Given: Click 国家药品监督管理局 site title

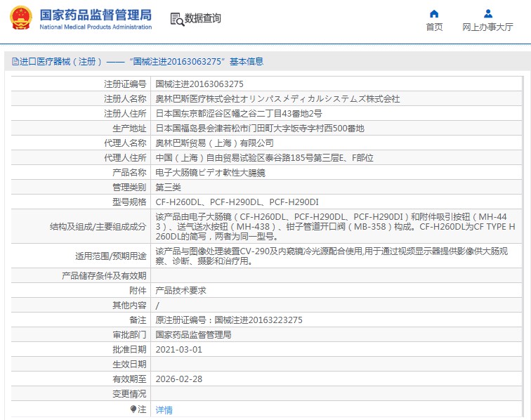Looking at the screenshot, I should (96, 15).
